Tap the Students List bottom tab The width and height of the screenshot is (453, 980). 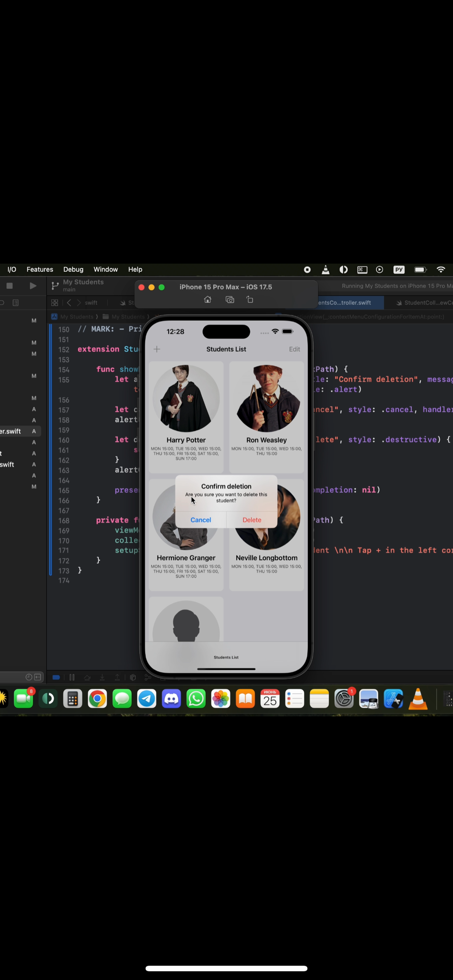click(226, 657)
